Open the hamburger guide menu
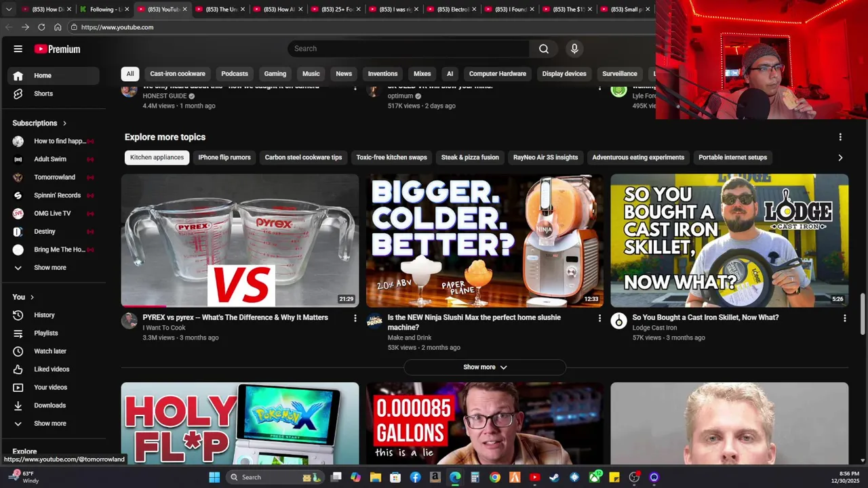 click(18, 49)
